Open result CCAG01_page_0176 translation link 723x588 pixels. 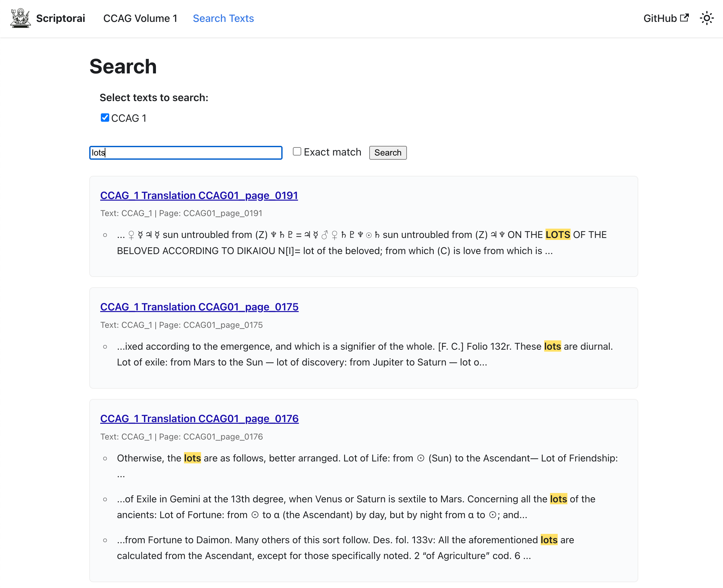tap(199, 419)
